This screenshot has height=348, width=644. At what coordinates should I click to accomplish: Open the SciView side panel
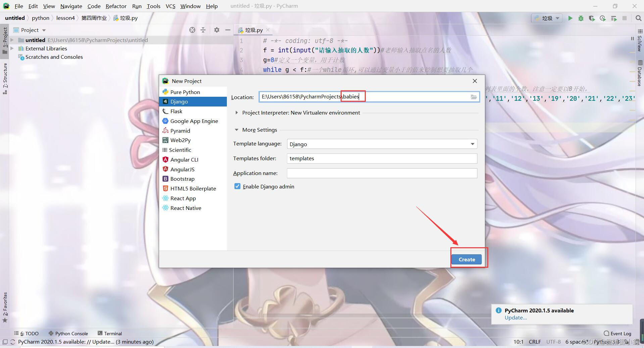(x=640, y=40)
